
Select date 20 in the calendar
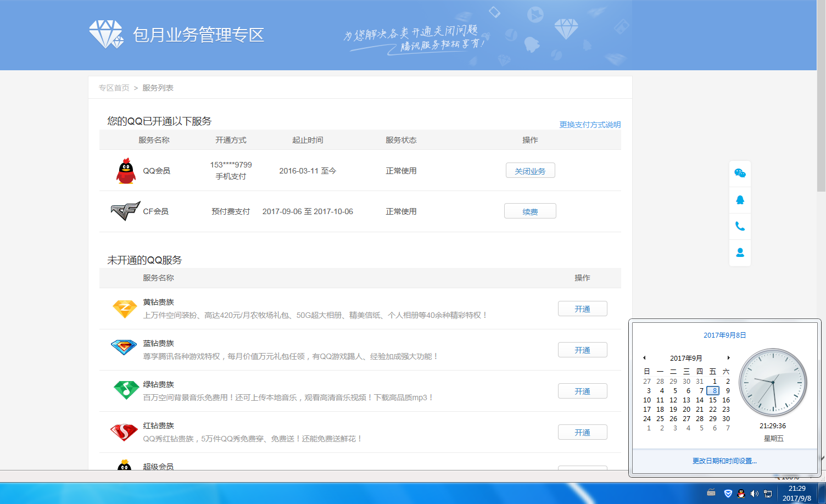[687, 410]
